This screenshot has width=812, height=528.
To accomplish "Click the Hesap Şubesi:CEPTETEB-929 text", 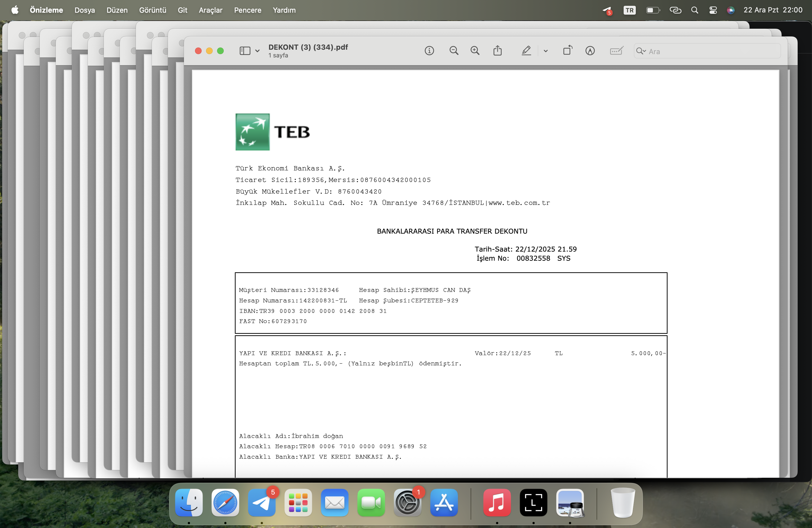I will (409, 300).
